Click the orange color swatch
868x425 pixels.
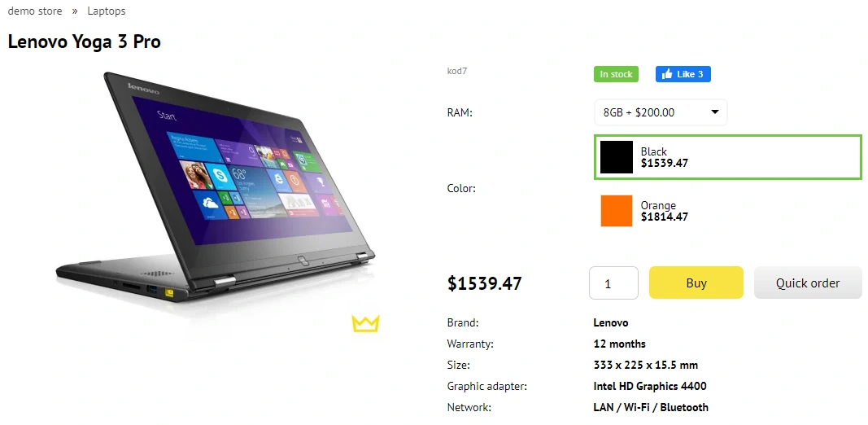pos(617,211)
